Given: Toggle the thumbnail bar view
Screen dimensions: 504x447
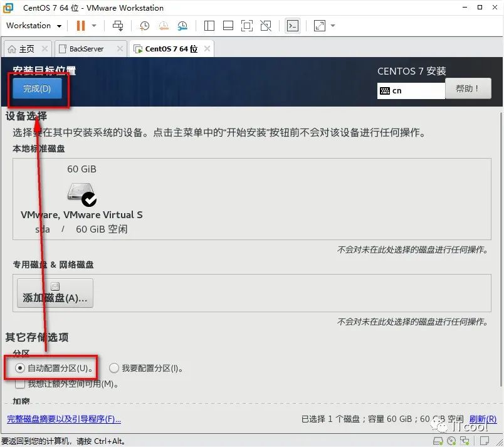Looking at the screenshot, I should pos(228,26).
